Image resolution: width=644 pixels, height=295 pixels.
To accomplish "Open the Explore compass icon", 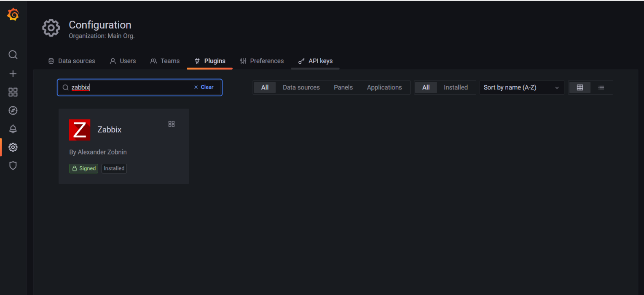I will [13, 111].
